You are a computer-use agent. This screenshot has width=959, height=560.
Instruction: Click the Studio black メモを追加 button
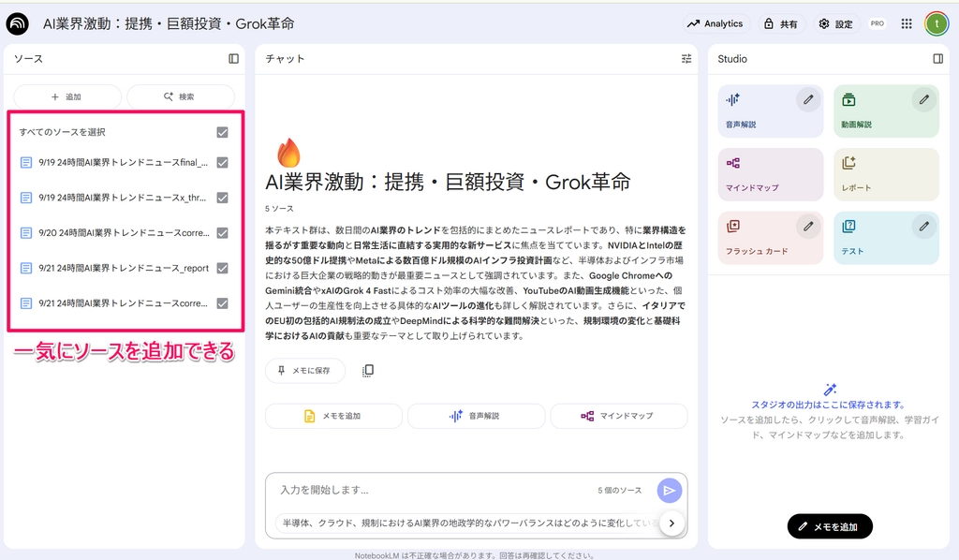(x=830, y=526)
